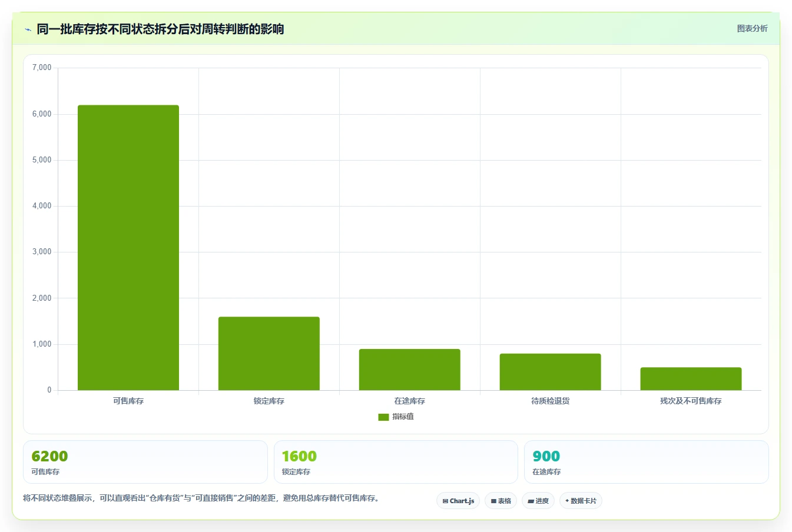Click the x-axis label 锁定库存
Viewport: 792px width, 532px height.
(x=269, y=401)
